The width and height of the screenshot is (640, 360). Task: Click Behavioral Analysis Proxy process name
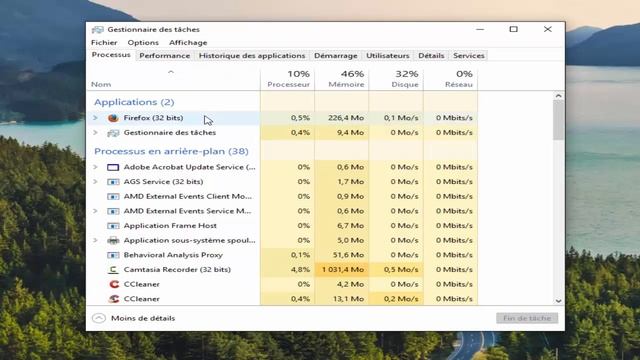173,255
